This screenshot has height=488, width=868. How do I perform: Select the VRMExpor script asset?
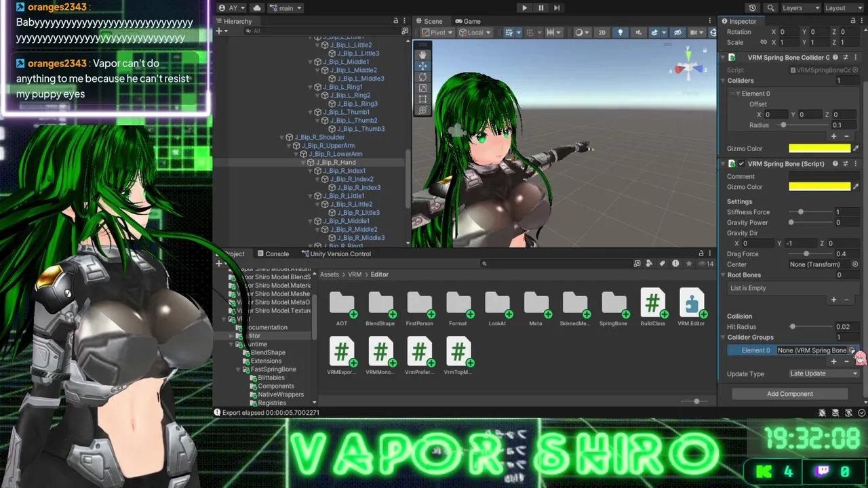pos(342,357)
